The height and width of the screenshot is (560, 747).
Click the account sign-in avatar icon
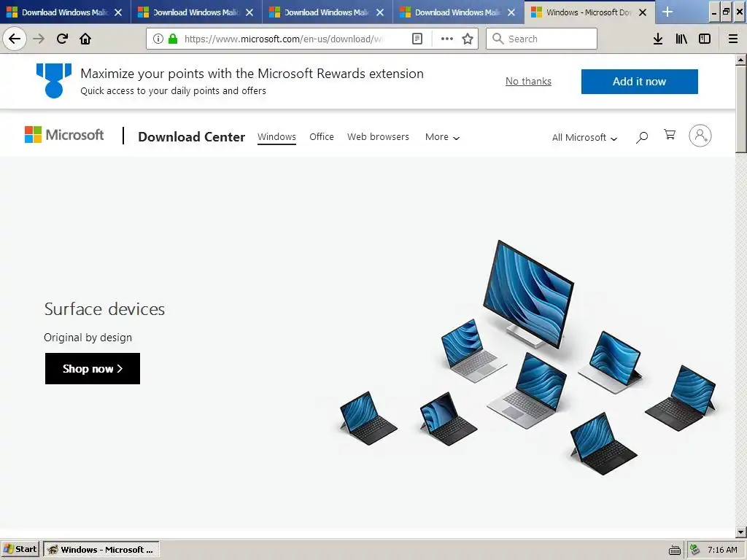tap(700, 136)
